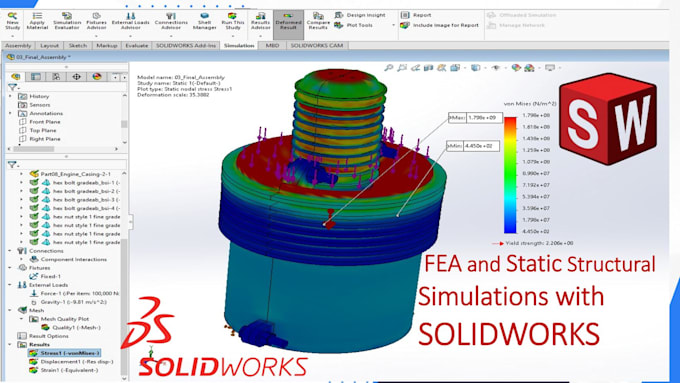The image size is (680, 383).
Task: Expand the Annotations tree node
Action: (x=10, y=113)
